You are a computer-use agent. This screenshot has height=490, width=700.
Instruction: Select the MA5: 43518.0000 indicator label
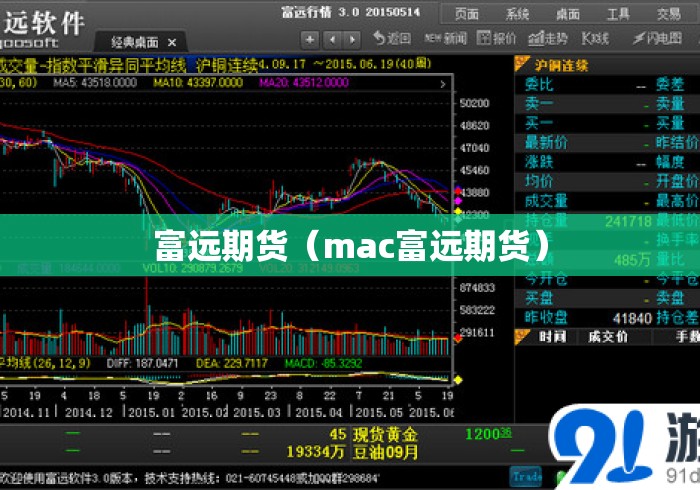[x=95, y=83]
